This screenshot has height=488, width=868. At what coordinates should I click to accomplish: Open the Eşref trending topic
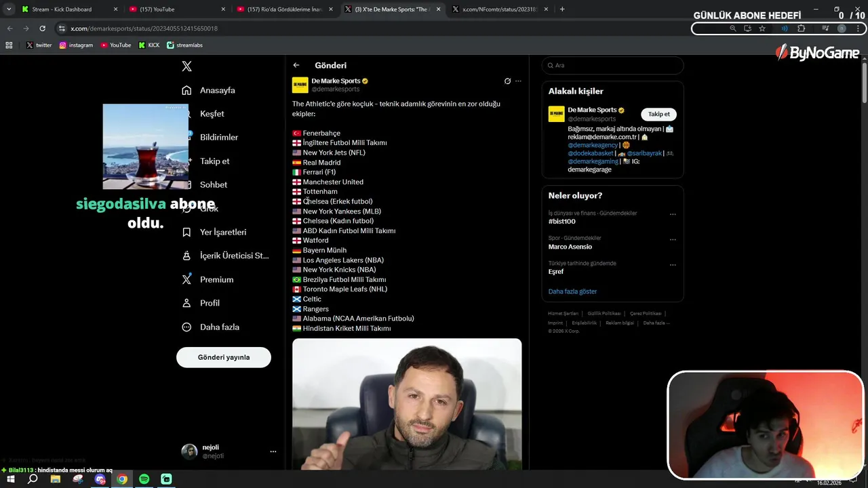pos(556,272)
